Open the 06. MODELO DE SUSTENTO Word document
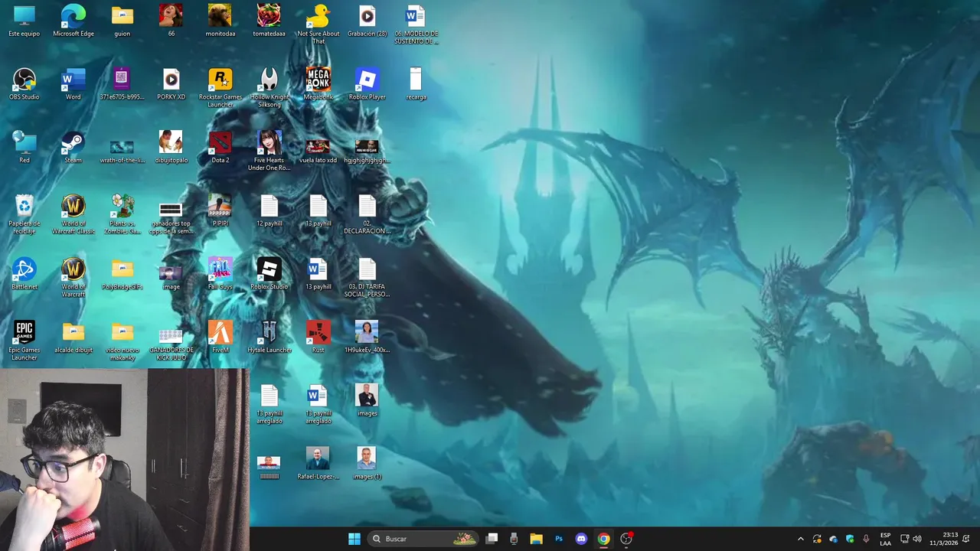This screenshot has height=551, width=980. (x=416, y=24)
